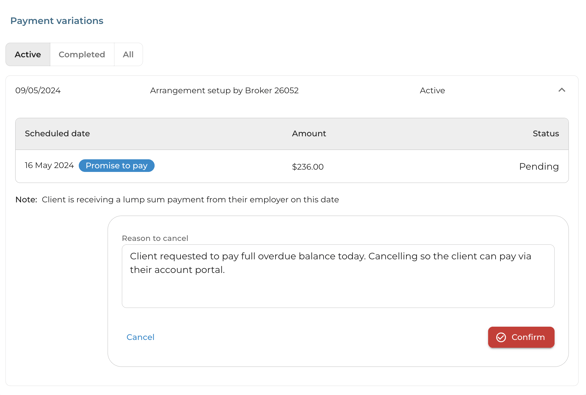Select the 16 May 2024 scheduled date

pos(49,165)
